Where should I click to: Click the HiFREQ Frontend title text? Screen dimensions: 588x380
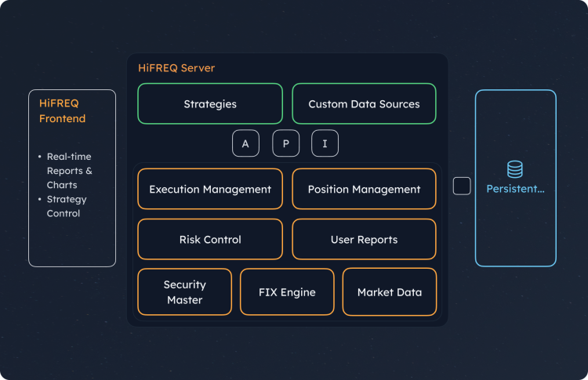[63, 110]
